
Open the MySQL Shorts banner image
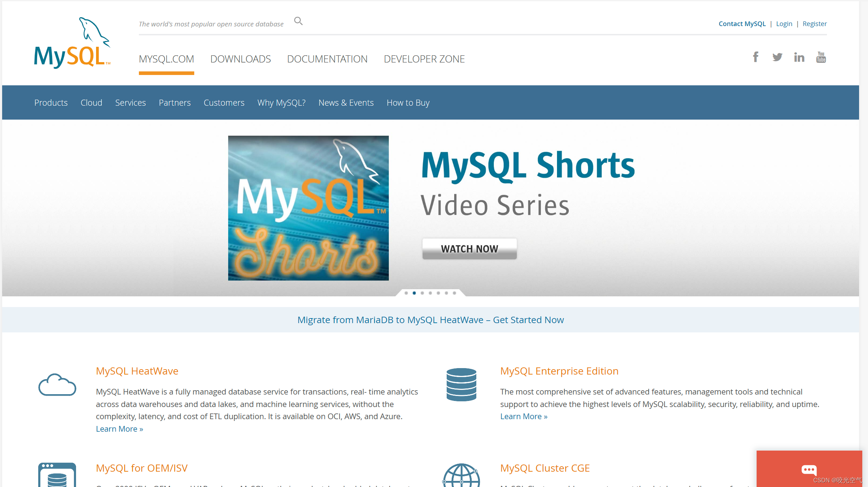pos(308,208)
